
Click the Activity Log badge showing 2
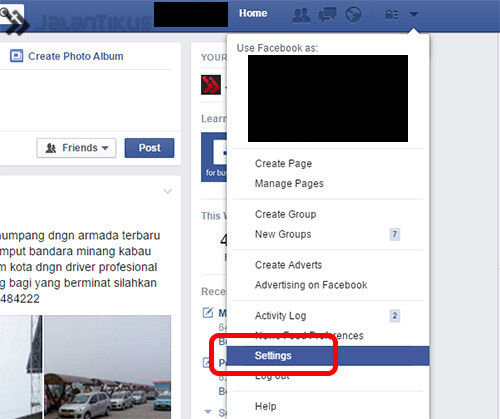pyautogui.click(x=395, y=315)
